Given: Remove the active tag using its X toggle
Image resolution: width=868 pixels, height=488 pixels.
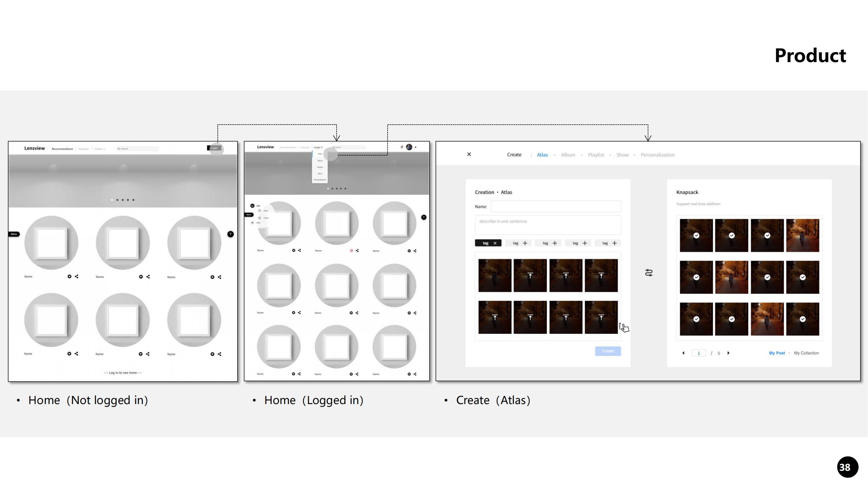Looking at the screenshot, I should (x=495, y=243).
